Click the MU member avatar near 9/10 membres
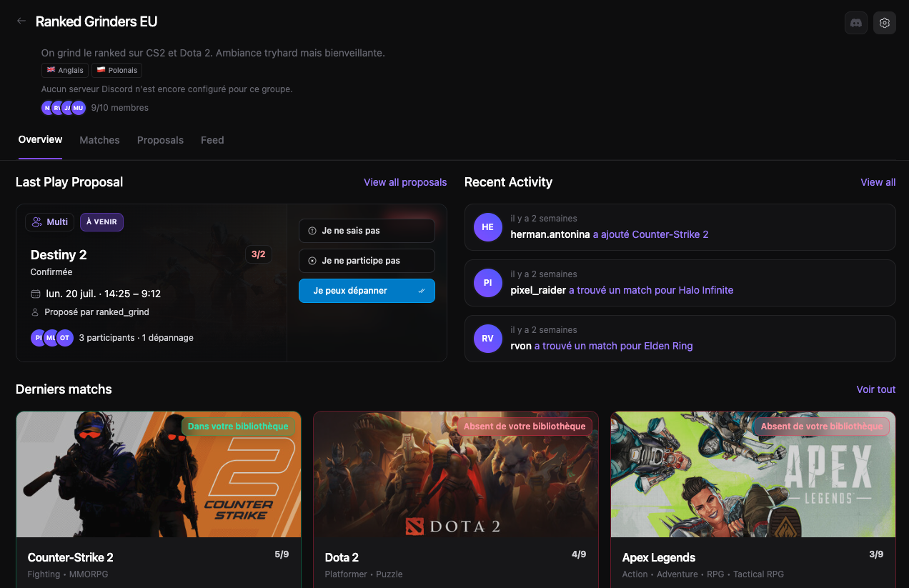Screen dimensions: 909x588 coord(79,108)
